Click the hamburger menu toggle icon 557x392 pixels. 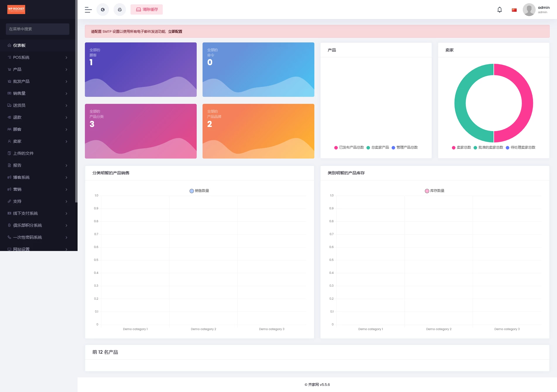coord(88,10)
